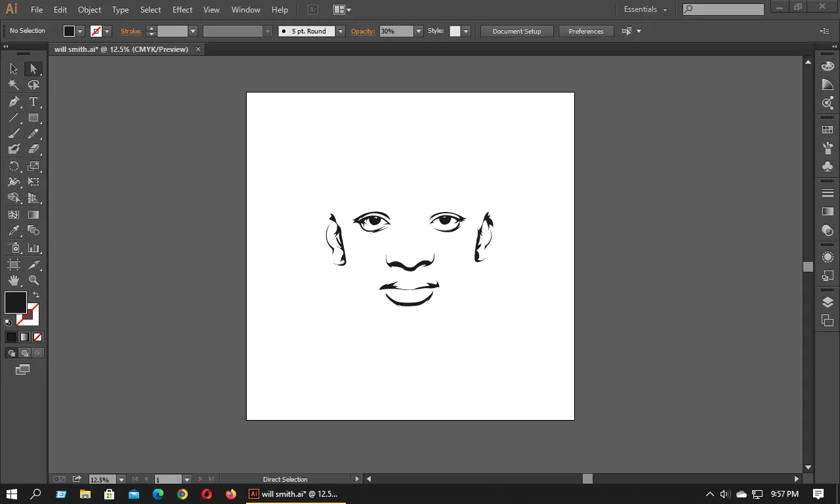The height and width of the screenshot is (504, 840).
Task: Open the Swatches panel icon
Action: point(828,130)
